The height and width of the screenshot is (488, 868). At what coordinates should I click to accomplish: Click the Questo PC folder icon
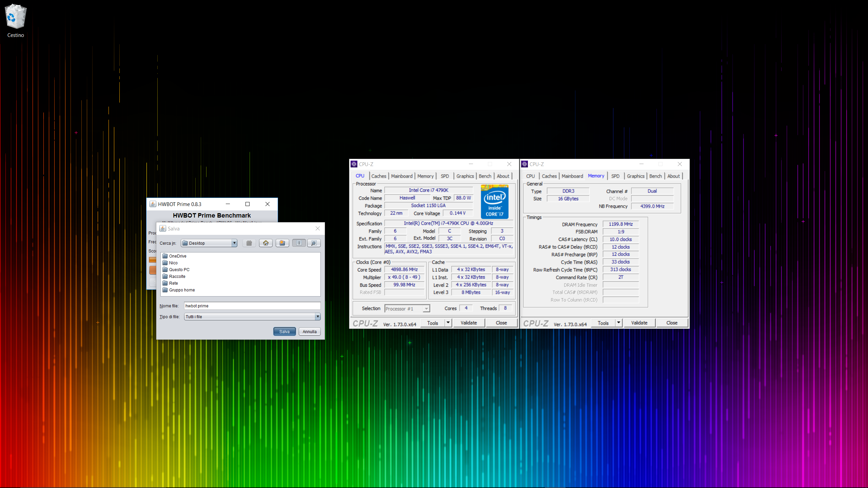click(x=165, y=269)
